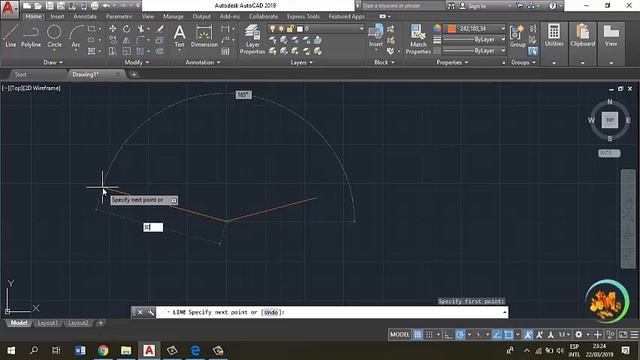This screenshot has width=640, height=360.
Task: Expand the Properties panel
Action: click(452, 62)
